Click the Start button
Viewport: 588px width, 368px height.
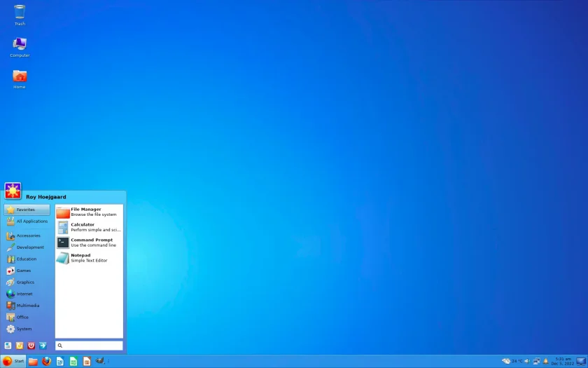coord(13,361)
